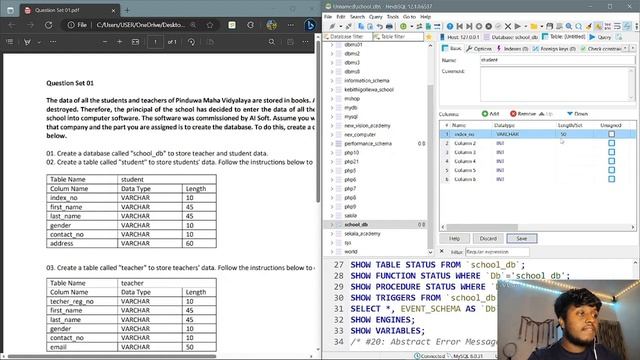The image size is (640, 360).
Task: Click the Clear broom icon in HeidiSQL toolbar
Action: coord(588,26)
